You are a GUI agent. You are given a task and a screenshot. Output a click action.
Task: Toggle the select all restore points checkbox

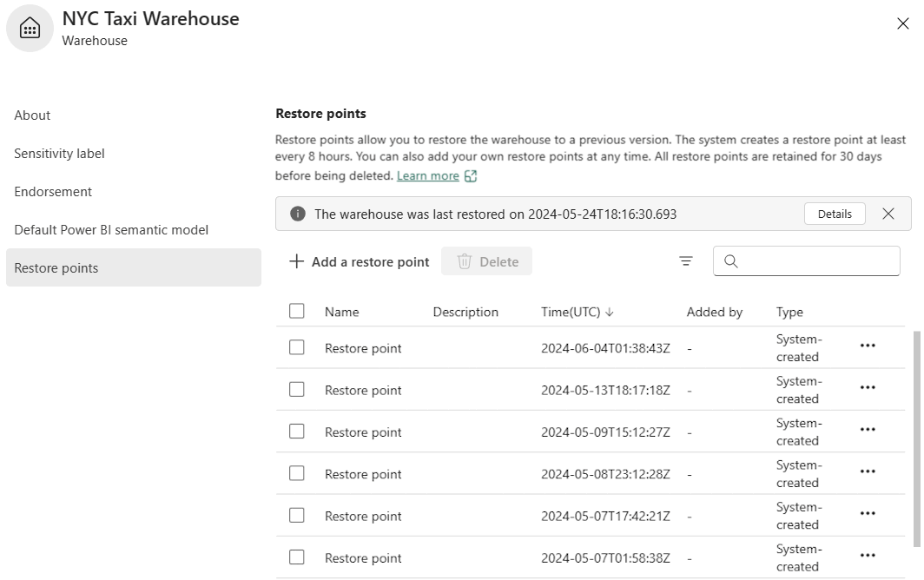point(297,311)
